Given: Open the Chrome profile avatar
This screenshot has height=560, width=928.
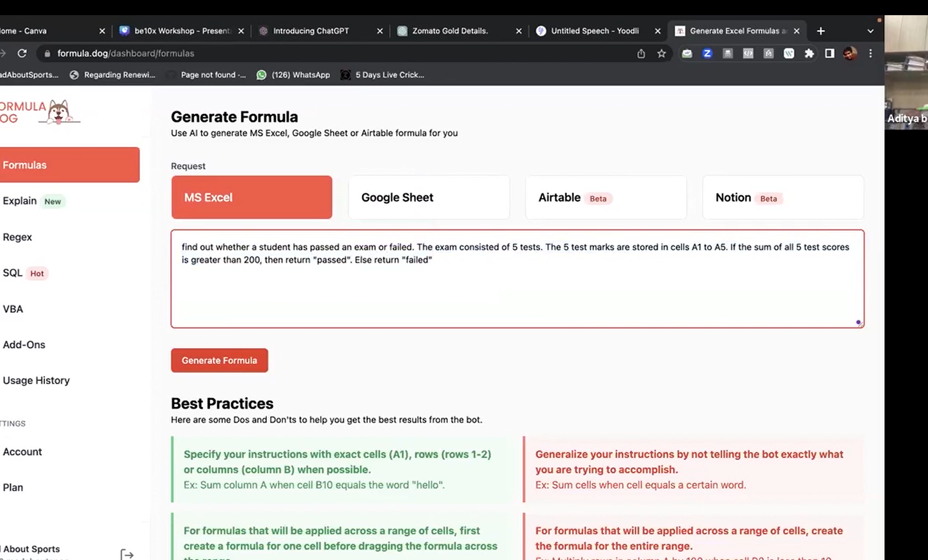Looking at the screenshot, I should coord(850,53).
